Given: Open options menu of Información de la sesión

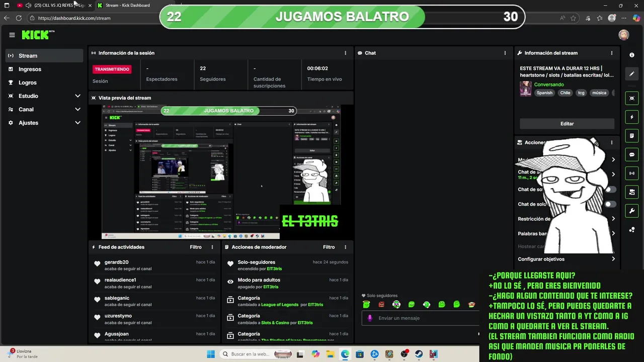Looking at the screenshot, I should coord(345,53).
